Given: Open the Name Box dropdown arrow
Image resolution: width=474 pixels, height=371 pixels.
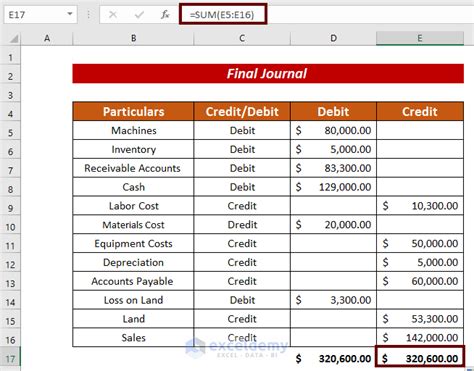Looking at the screenshot, I should point(70,14).
